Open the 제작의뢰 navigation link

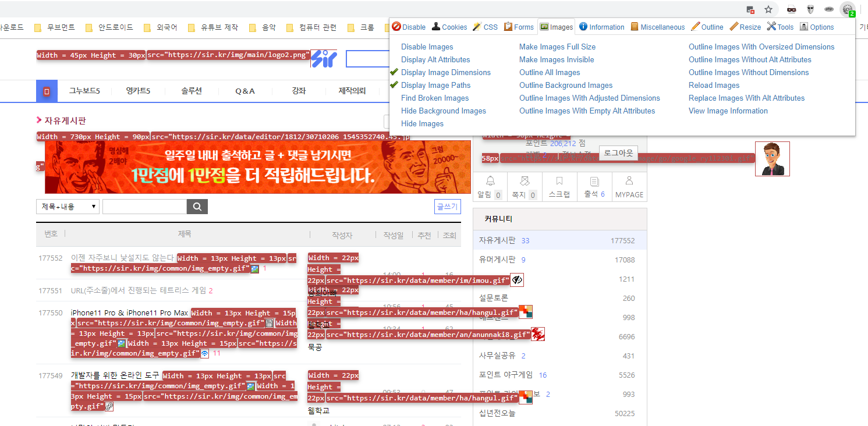click(352, 91)
